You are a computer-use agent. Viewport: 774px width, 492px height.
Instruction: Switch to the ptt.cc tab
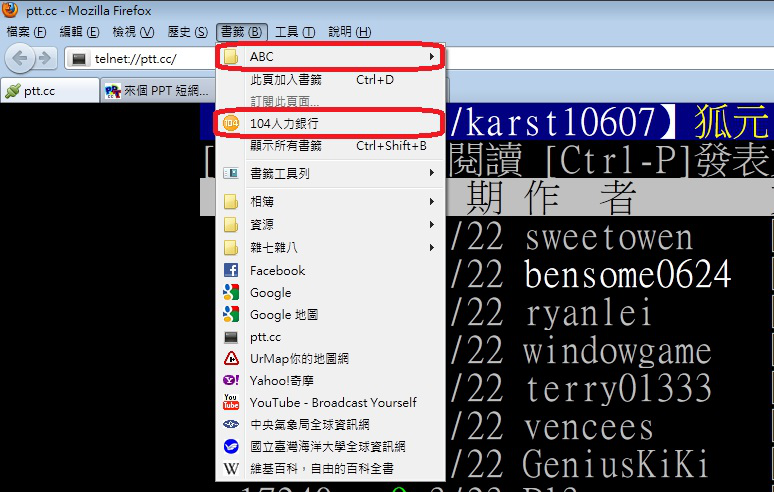click(x=50, y=91)
